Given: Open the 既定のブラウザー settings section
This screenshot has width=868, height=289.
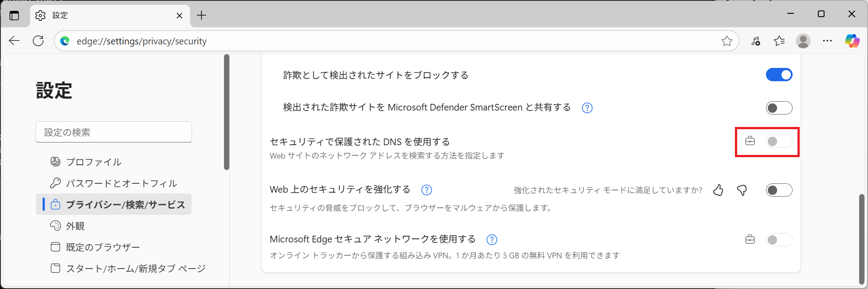Looking at the screenshot, I should (114, 247).
